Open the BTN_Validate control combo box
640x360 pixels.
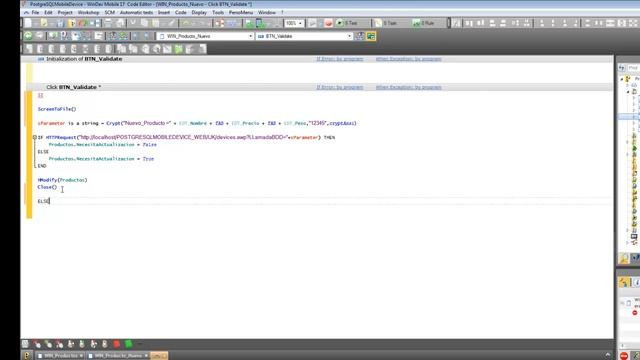tap(304, 36)
